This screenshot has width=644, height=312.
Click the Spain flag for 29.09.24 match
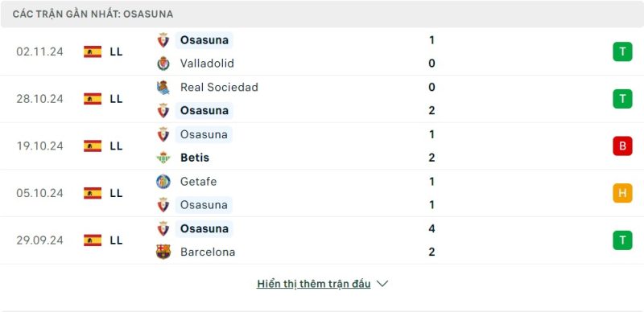[93, 240]
